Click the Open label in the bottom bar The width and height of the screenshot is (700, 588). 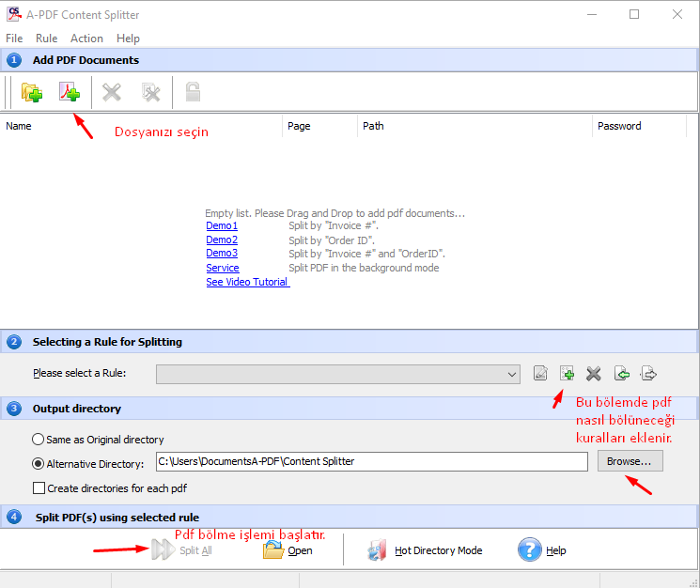(300, 550)
